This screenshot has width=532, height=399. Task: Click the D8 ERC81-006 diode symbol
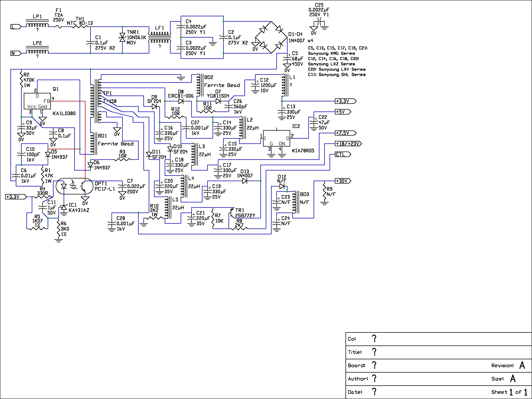pos(181,101)
